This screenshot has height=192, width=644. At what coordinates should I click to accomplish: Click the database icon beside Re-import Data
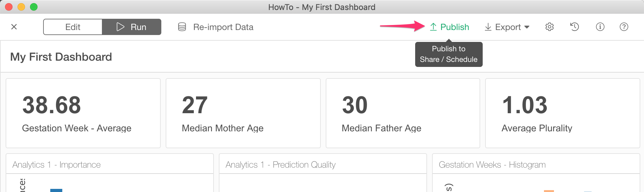pos(182,27)
